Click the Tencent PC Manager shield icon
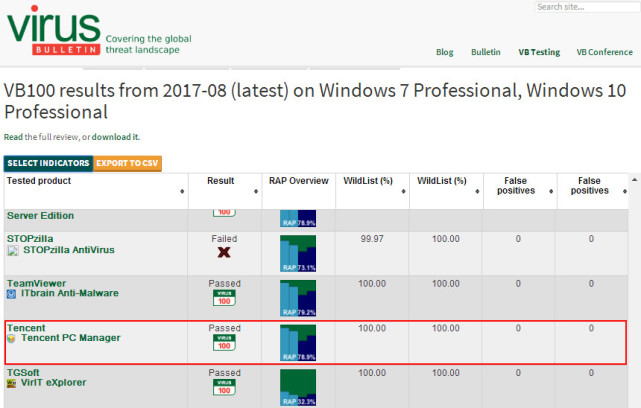Image resolution: width=641 pixels, height=408 pixels. click(11, 339)
